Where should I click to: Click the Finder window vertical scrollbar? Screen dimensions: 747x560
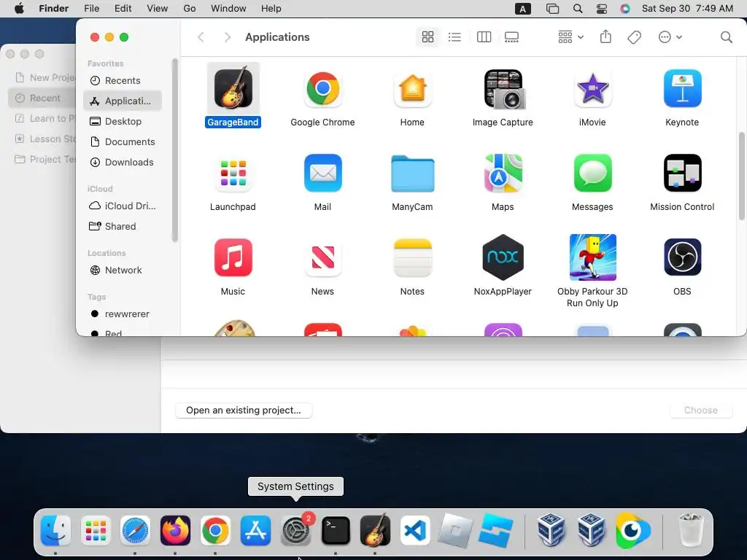[x=742, y=176]
